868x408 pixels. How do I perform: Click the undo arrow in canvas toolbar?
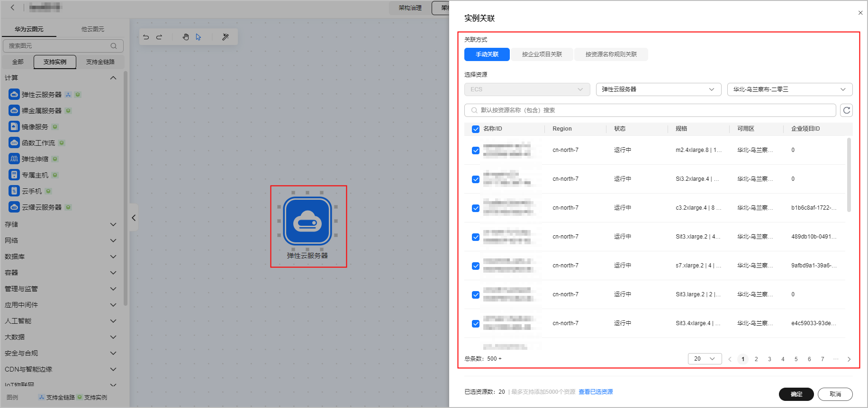pos(146,37)
